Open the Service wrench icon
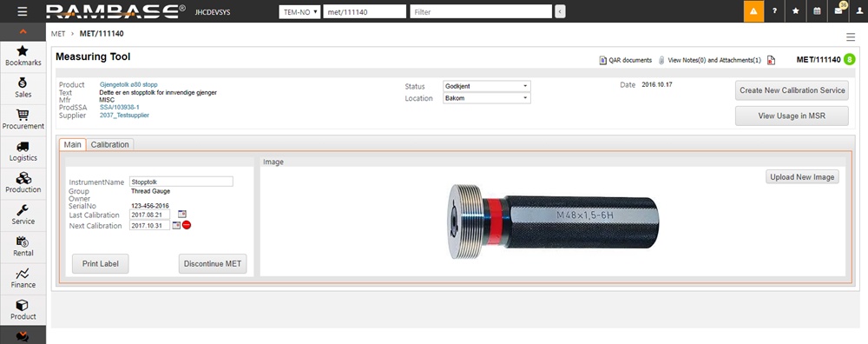Screen dimensions: 868x344 (23, 210)
